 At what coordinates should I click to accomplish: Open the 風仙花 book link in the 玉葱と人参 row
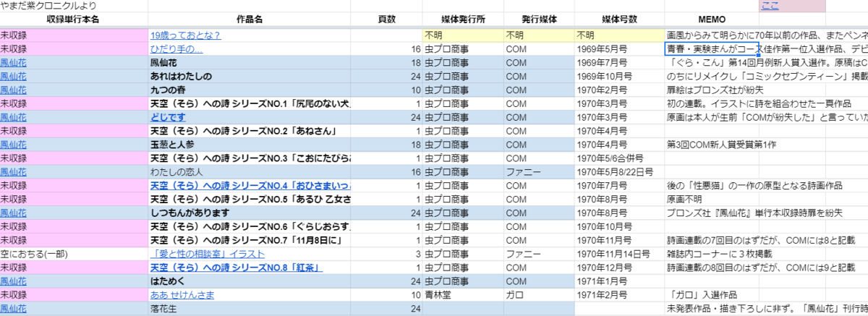14,145
